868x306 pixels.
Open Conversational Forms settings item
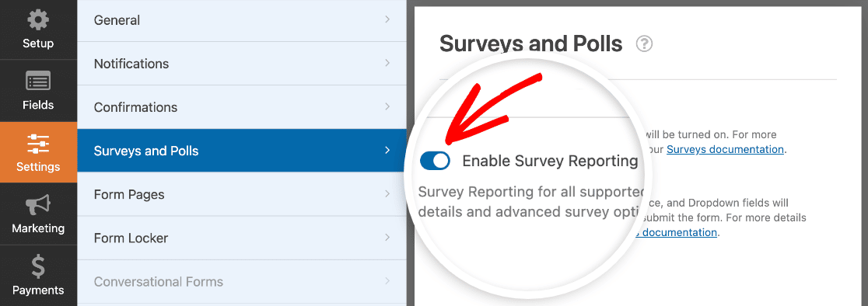pos(242,282)
